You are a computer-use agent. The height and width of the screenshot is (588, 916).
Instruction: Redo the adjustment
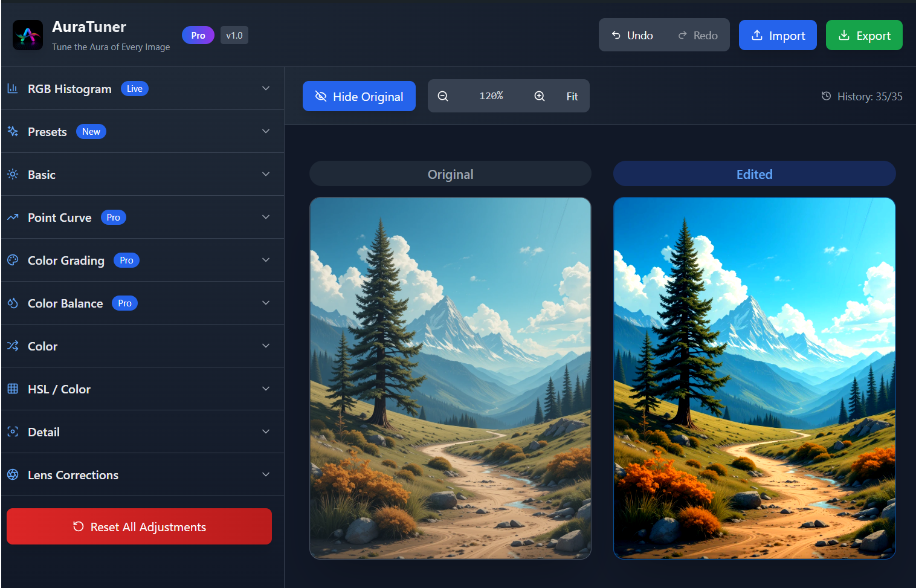pos(697,35)
